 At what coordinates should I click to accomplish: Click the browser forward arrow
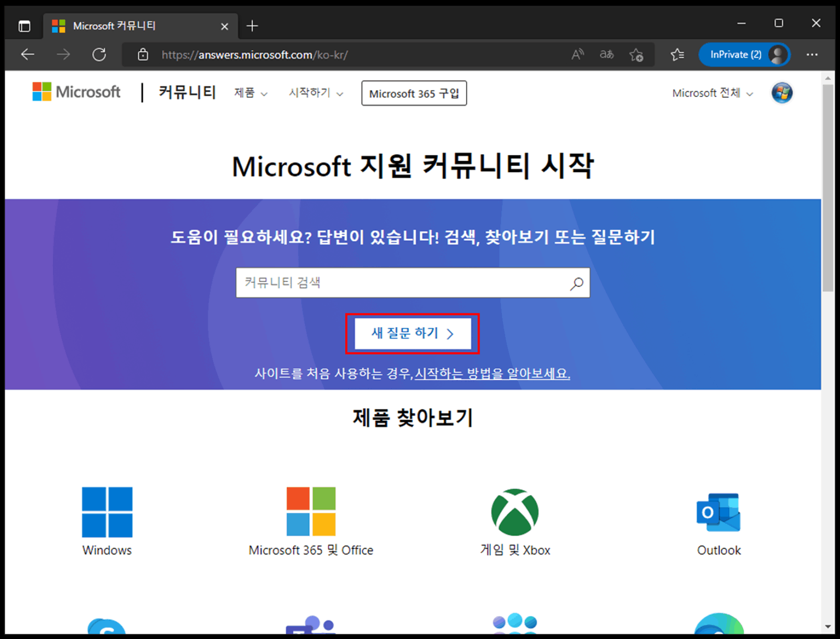[x=63, y=54]
